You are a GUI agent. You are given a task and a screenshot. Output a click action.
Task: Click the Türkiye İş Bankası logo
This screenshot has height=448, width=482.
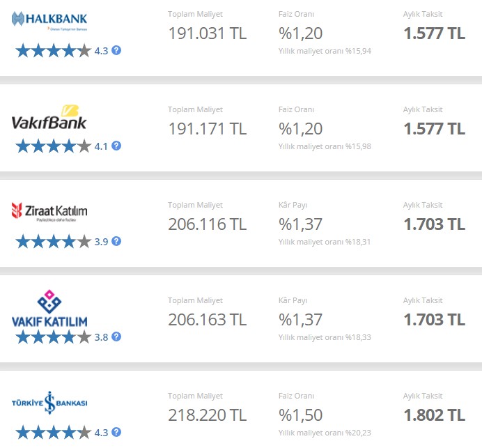(49, 403)
